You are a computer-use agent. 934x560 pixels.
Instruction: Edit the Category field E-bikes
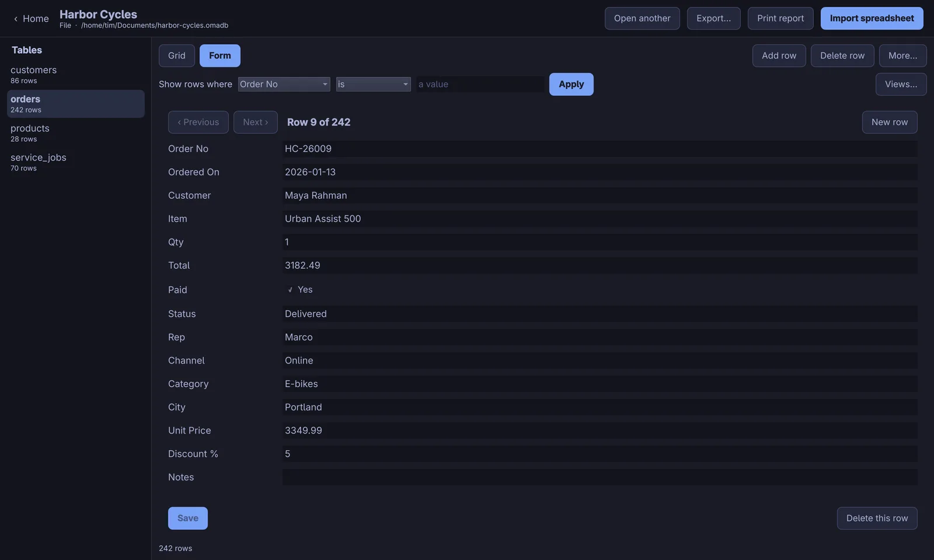pyautogui.click(x=600, y=384)
